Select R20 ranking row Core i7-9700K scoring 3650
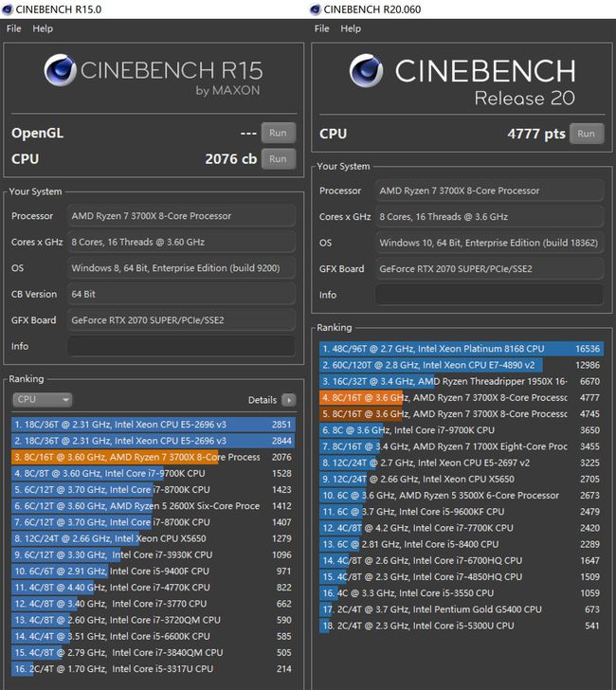 [x=462, y=430]
